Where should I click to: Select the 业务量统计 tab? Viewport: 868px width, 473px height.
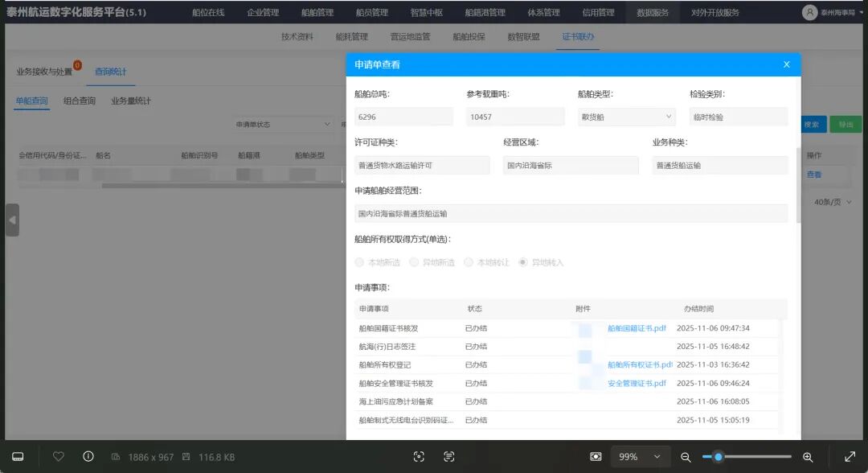coord(131,101)
